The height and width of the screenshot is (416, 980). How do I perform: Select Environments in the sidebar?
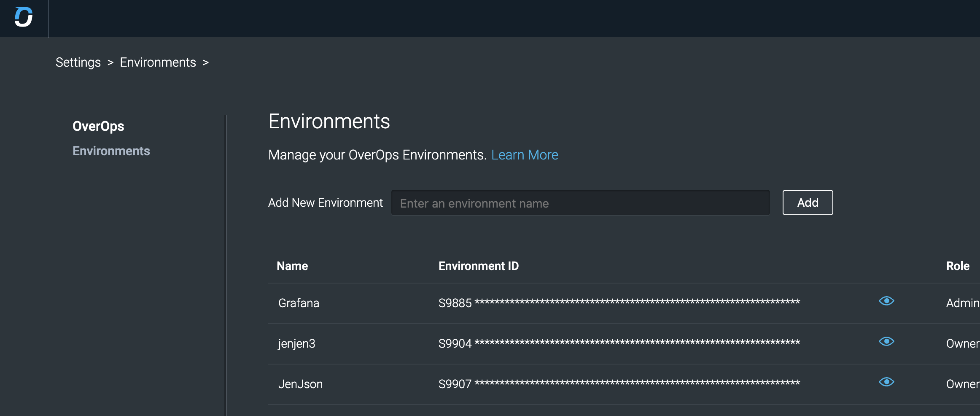click(x=111, y=151)
